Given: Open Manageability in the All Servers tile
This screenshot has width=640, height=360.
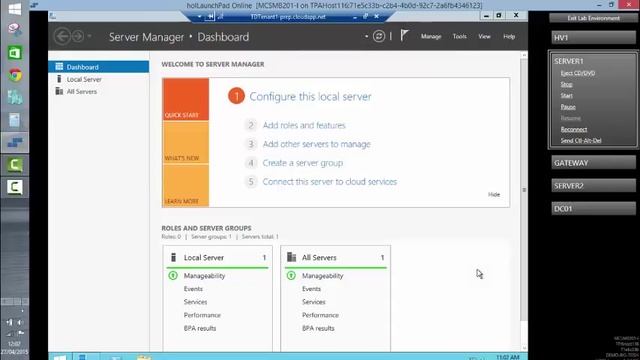Looking at the screenshot, I should point(322,276).
